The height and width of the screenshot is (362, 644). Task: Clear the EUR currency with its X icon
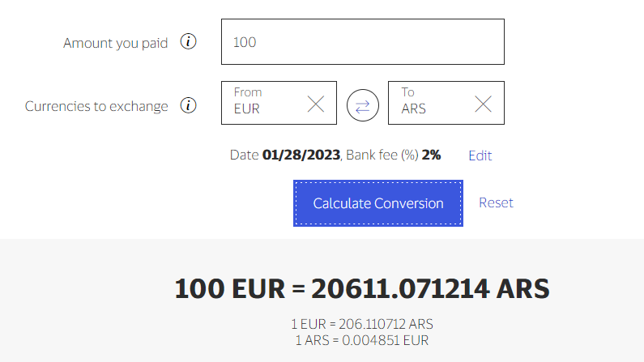tap(316, 104)
